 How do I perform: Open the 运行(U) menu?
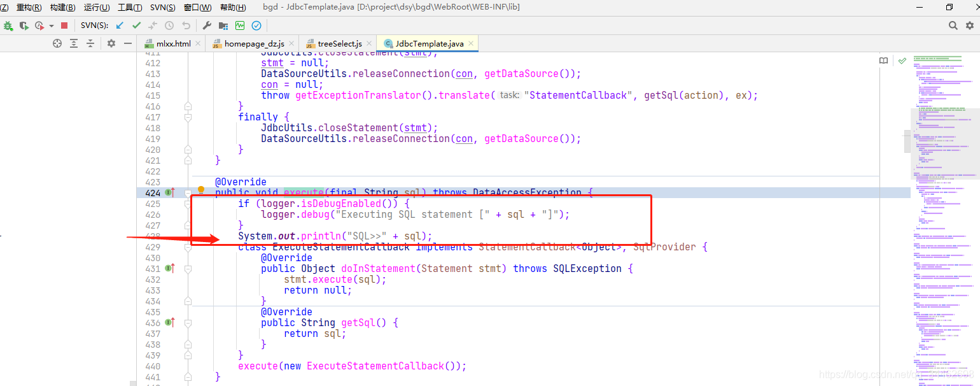(x=97, y=8)
